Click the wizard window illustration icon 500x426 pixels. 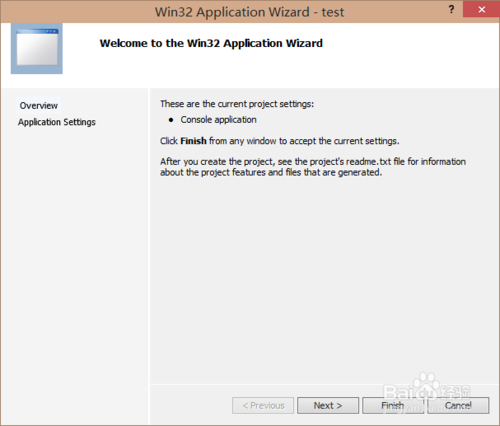[x=37, y=49]
